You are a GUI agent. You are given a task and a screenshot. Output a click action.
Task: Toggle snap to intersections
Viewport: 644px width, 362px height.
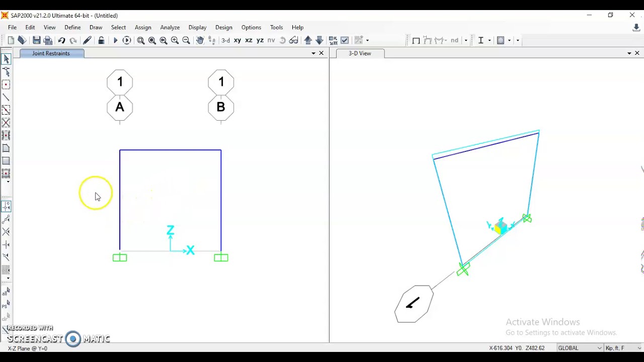[6, 232]
